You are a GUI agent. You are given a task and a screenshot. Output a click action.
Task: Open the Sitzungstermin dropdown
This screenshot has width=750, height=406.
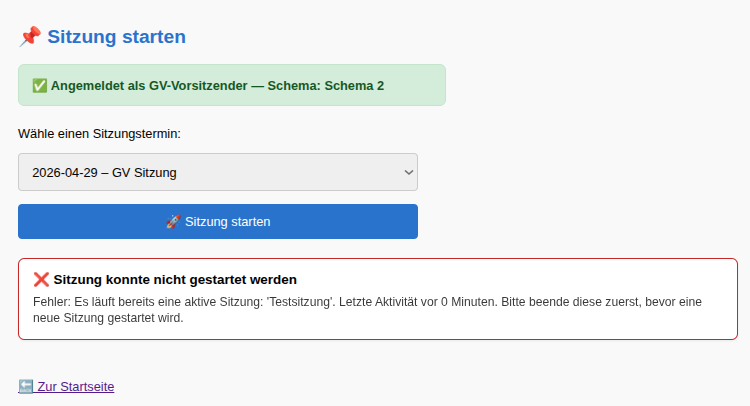pyautogui.click(x=217, y=172)
